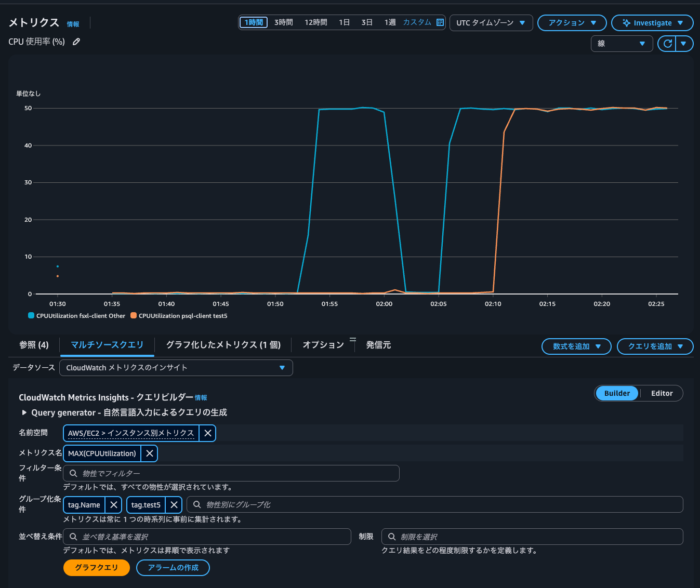
Task: Click the 制限を選択 limit field
Action: coord(532,537)
